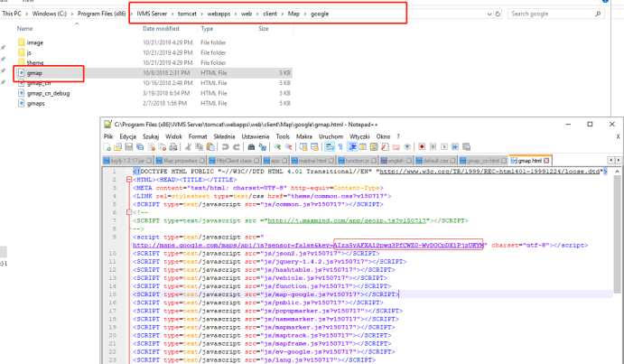Collapse the comment fold marker on line 6

(129, 212)
